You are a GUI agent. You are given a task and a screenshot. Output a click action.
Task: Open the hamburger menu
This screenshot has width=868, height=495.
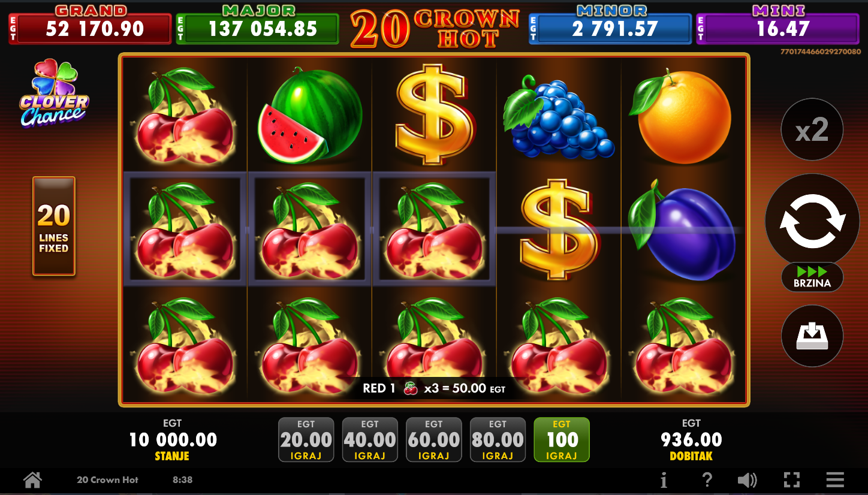point(835,480)
